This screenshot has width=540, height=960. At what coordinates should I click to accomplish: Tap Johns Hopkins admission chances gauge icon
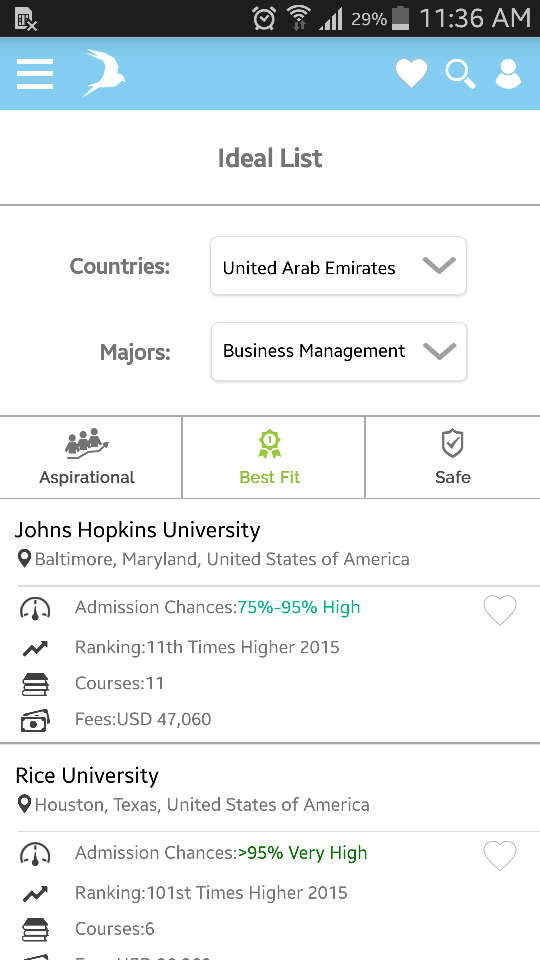coord(35,608)
